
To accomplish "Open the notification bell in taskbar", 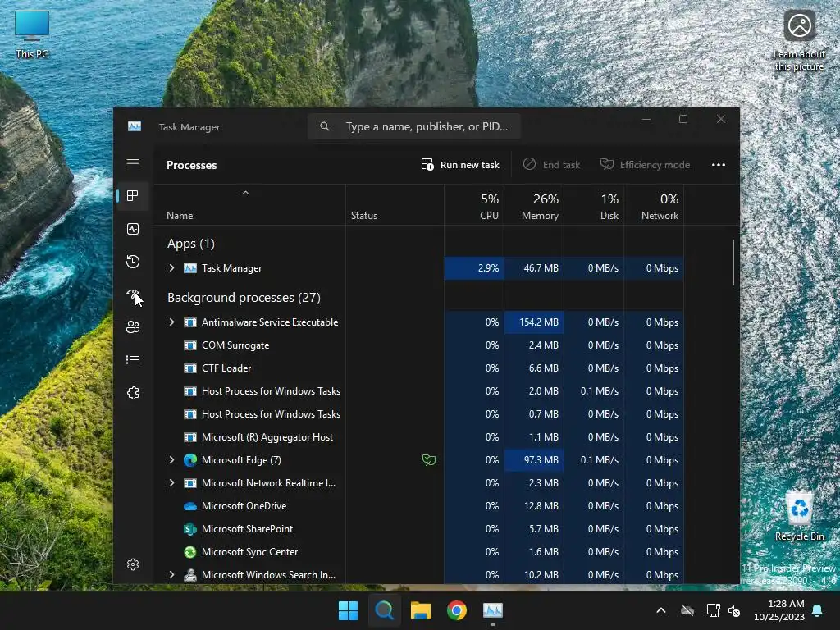I will 818,610.
